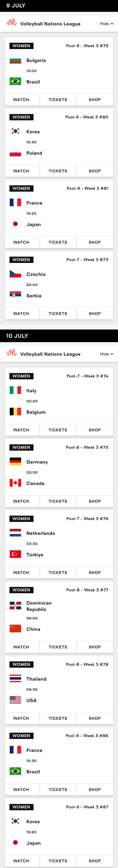This screenshot has width=118, height=868.
Task: Click the Bulgaria flag icon
Action: tap(15, 60)
